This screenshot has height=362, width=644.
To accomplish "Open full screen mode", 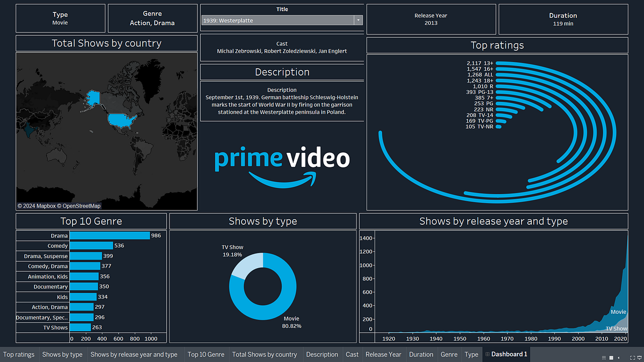I will pyautogui.click(x=632, y=358).
